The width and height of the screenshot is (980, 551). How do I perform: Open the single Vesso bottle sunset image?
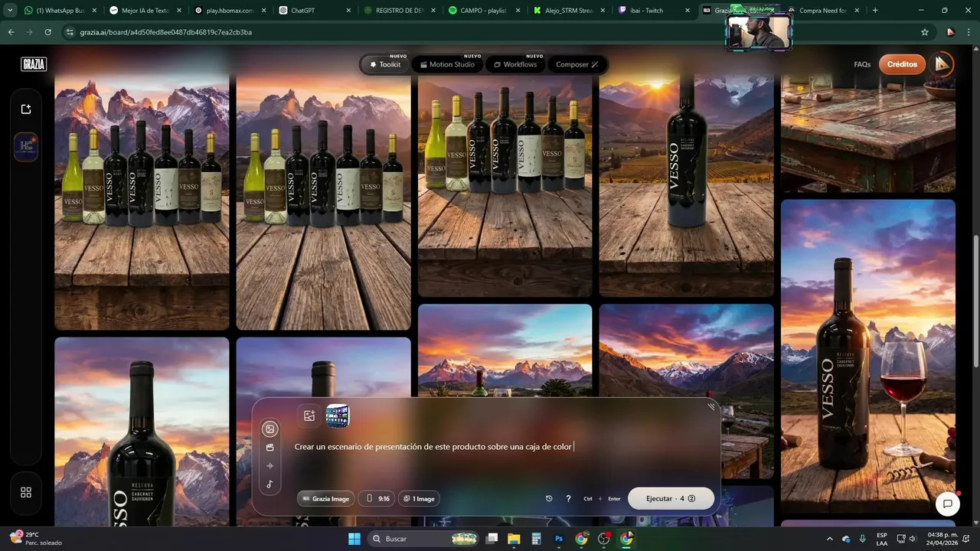(686, 186)
